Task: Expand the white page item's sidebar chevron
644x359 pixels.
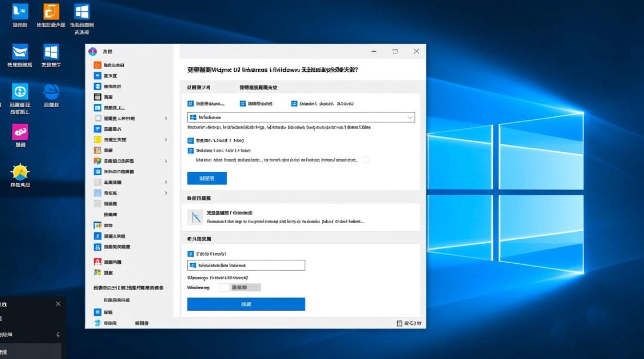Action: click(166, 118)
